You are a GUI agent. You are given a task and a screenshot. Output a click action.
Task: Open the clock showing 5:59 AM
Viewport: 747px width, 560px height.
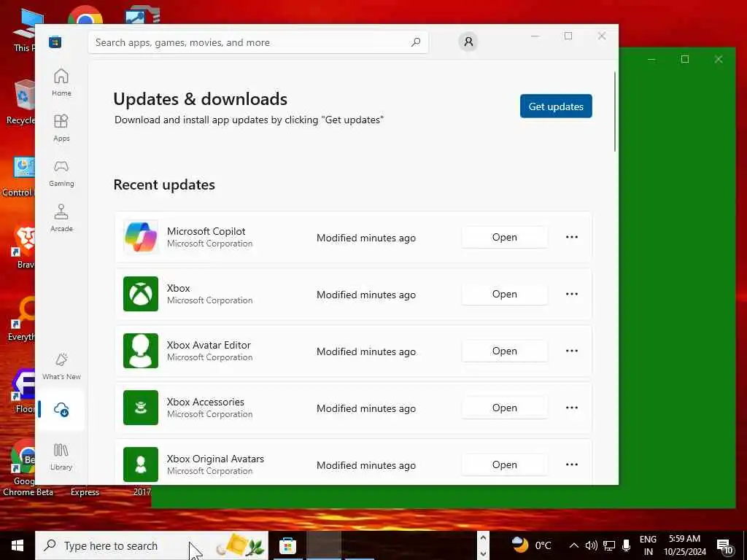684,545
